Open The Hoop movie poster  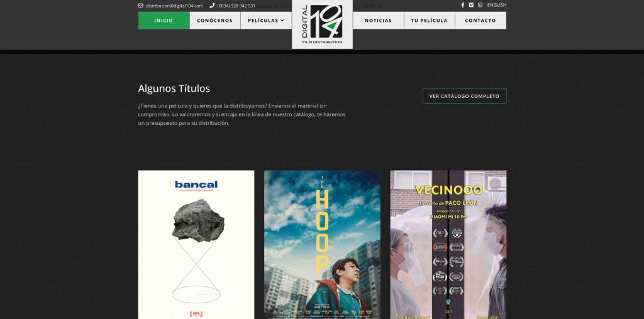coord(322,244)
